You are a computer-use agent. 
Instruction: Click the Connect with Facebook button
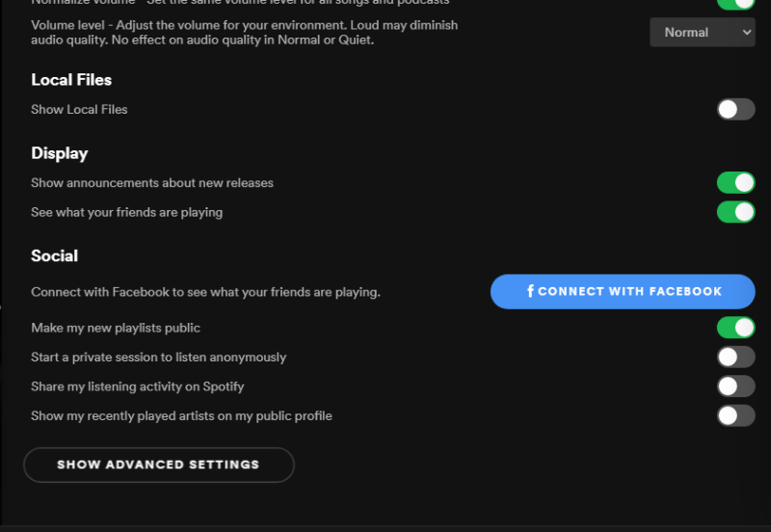pos(623,292)
